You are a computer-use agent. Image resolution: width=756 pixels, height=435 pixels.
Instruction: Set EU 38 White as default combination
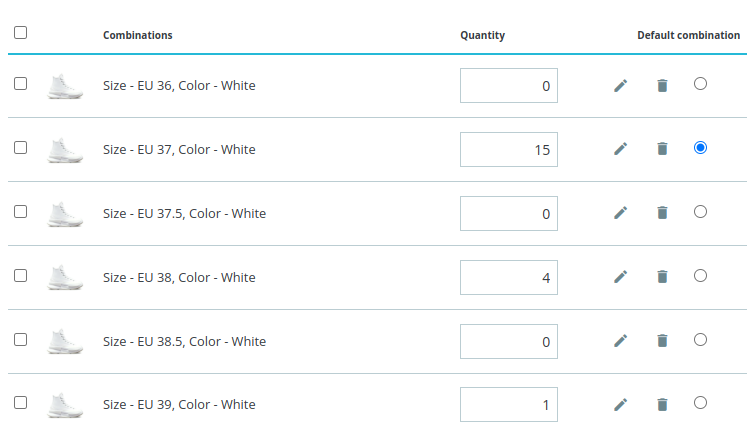[701, 275]
